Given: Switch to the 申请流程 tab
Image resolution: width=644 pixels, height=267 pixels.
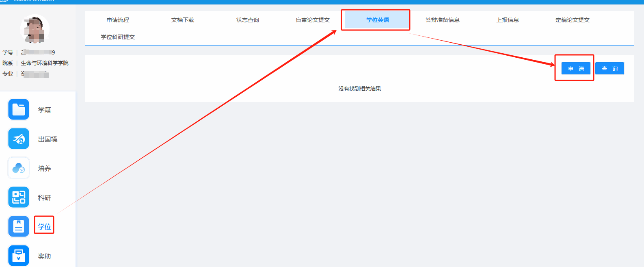Looking at the screenshot, I should pyautogui.click(x=118, y=20).
